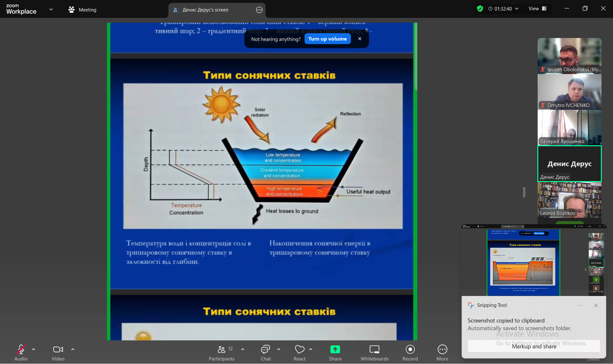Select Денис Дерус participant tile

569,164
